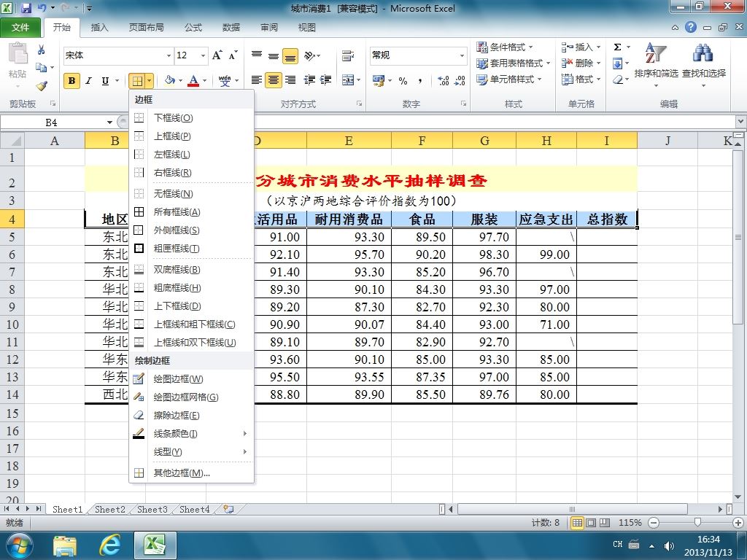747x560 pixels.
Task: Click the Increase Decimal icon
Action: 443,80
